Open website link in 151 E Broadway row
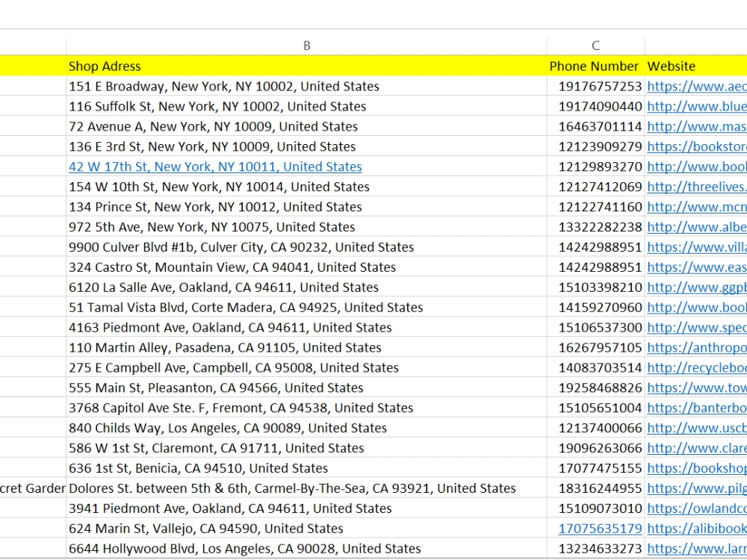 [696, 86]
